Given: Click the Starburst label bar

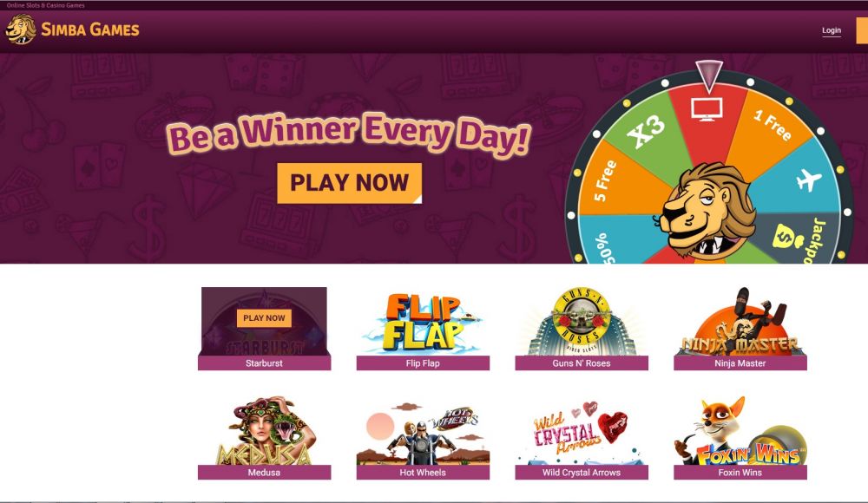Looking at the screenshot, I should pos(264,363).
